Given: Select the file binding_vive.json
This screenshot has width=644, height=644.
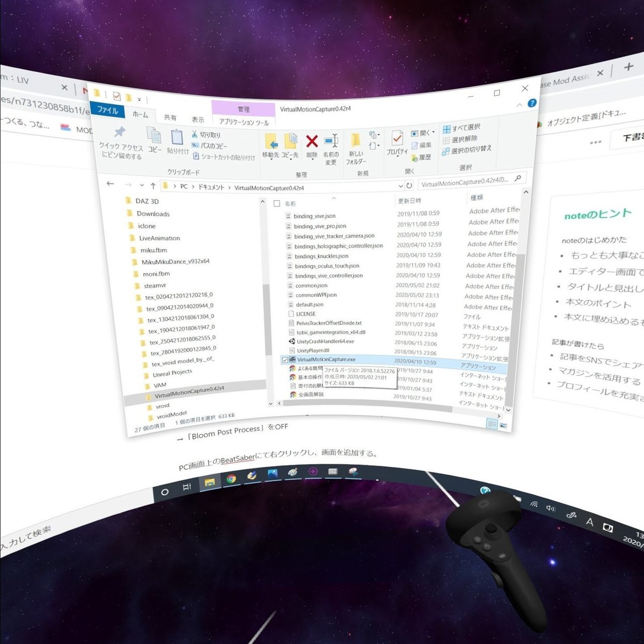Looking at the screenshot, I should (x=314, y=216).
